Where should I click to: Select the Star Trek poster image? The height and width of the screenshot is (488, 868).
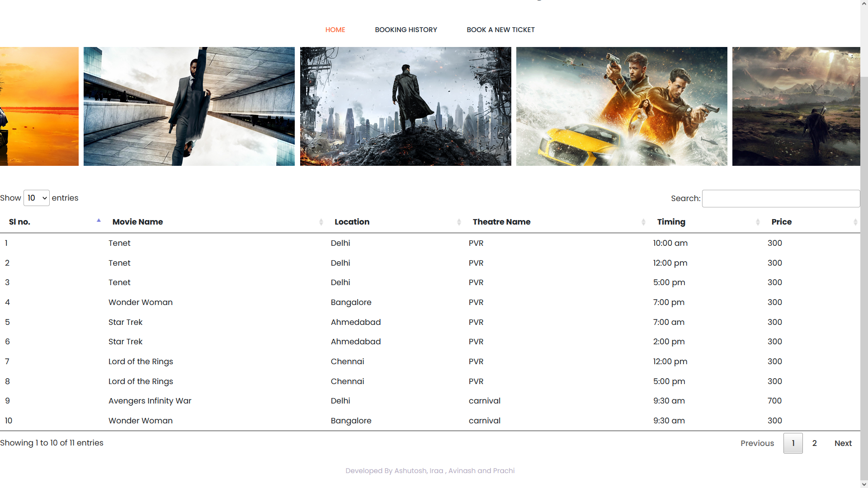pos(406,106)
